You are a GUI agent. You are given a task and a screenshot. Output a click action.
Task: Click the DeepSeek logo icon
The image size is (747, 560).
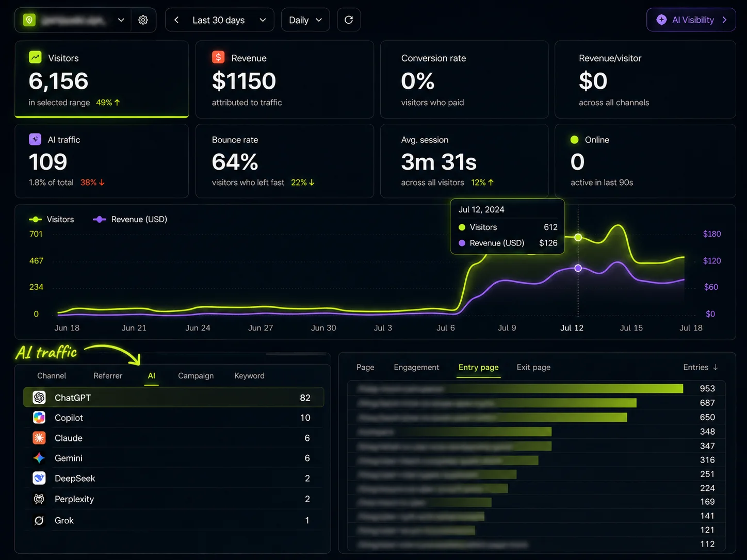click(39, 478)
